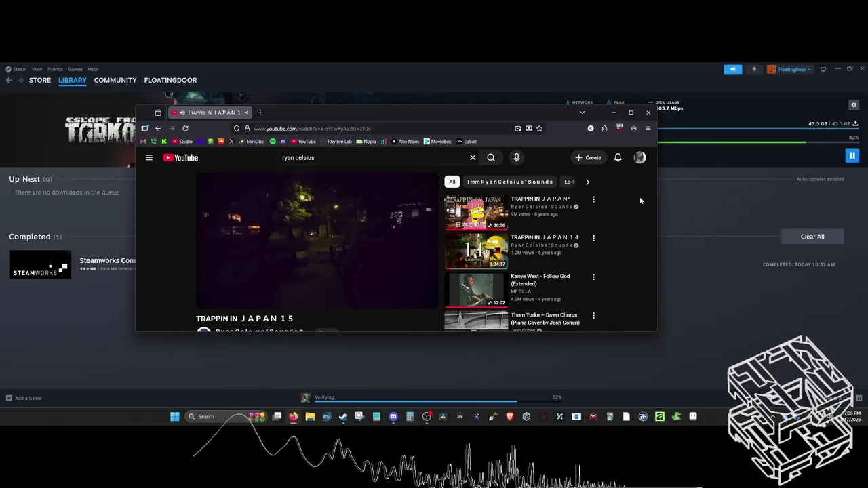Open cobalt bookmark

pos(467,142)
